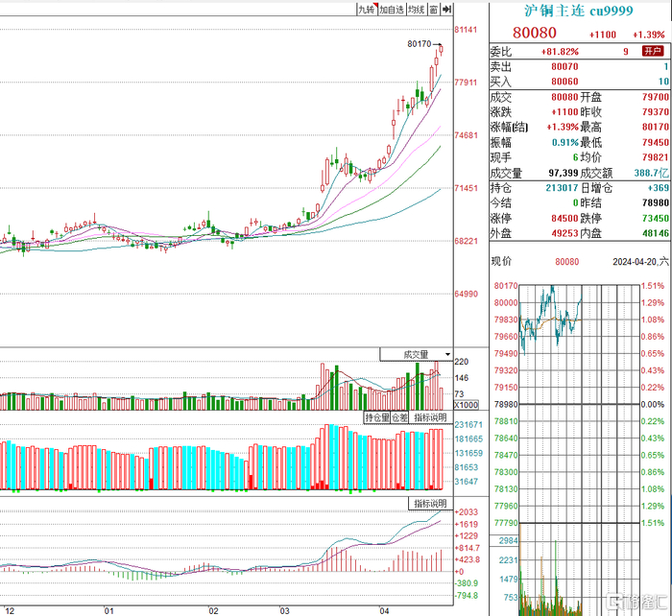Viewport: 672px width, 616px height.
Task: Open 指标说明 above the MACD panel
Action: (x=430, y=504)
